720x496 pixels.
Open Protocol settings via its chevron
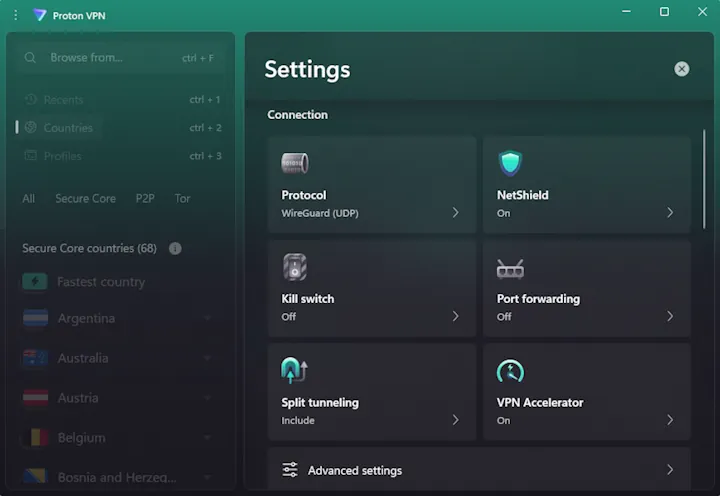[x=455, y=213]
